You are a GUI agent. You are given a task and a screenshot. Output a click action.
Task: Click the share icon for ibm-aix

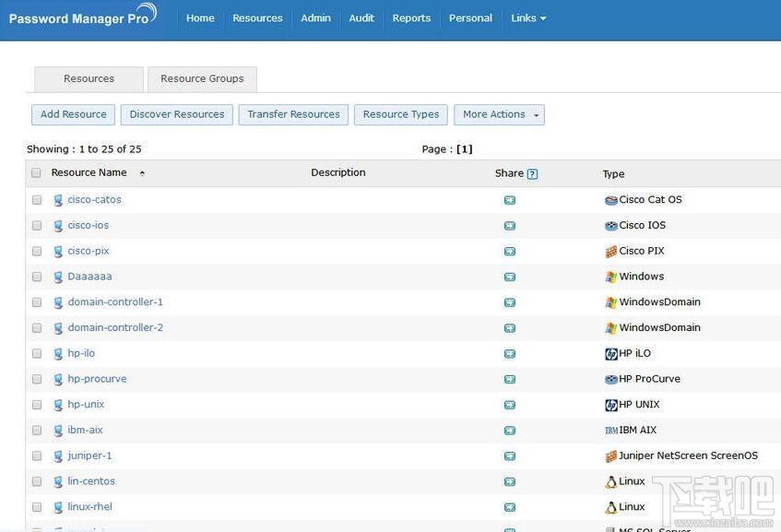point(510,431)
